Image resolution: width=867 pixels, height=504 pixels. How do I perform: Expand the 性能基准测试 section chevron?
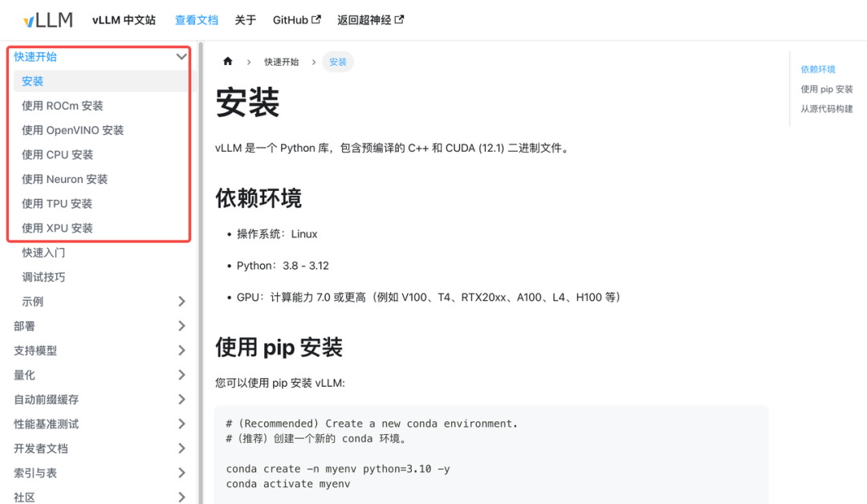[x=181, y=424]
